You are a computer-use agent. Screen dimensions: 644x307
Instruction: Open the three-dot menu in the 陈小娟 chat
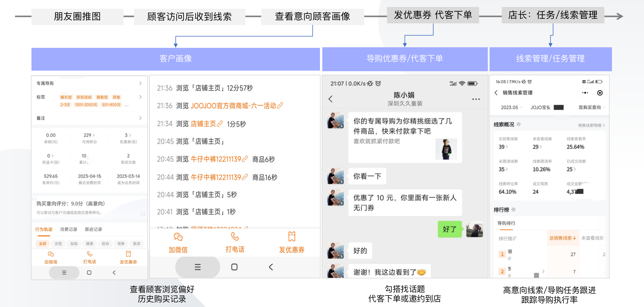click(476, 99)
